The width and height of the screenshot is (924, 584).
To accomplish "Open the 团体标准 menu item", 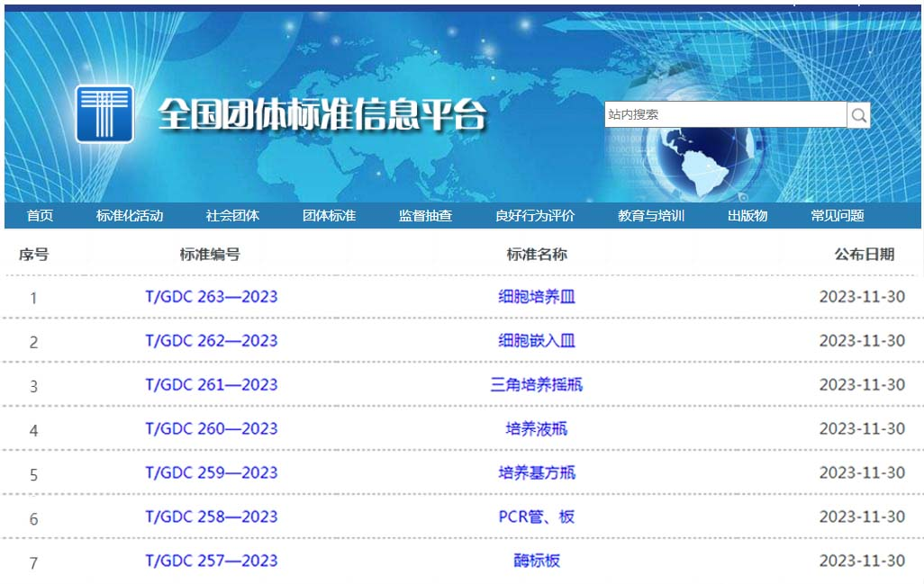I will click(328, 215).
